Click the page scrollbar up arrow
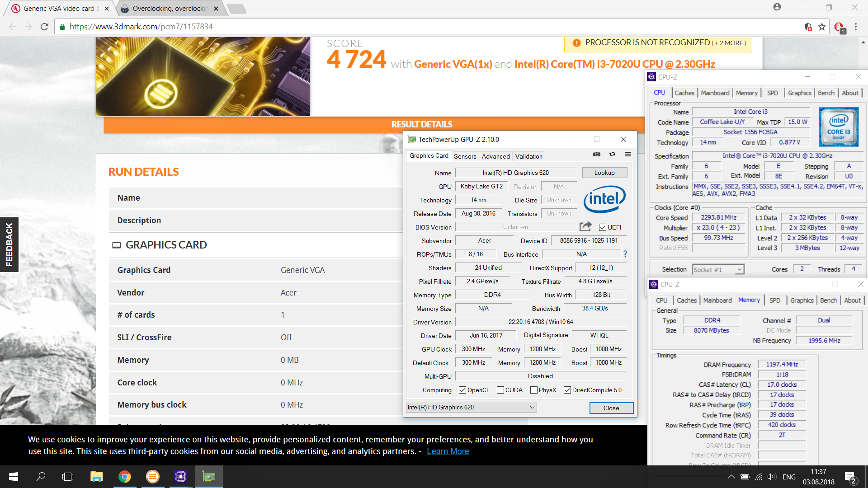 click(x=863, y=42)
